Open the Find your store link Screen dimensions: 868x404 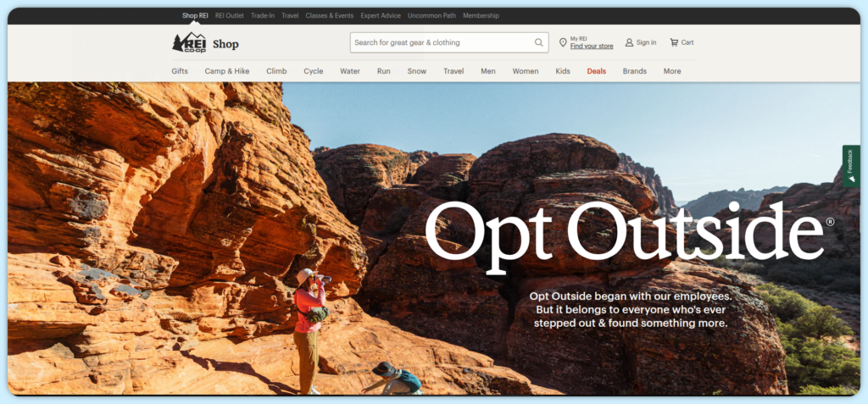point(592,47)
